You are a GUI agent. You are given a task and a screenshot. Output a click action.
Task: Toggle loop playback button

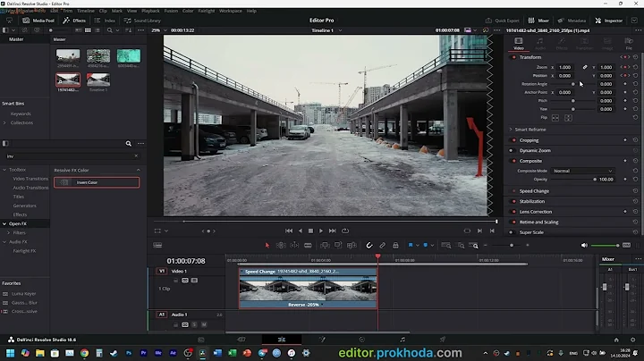[x=345, y=231]
